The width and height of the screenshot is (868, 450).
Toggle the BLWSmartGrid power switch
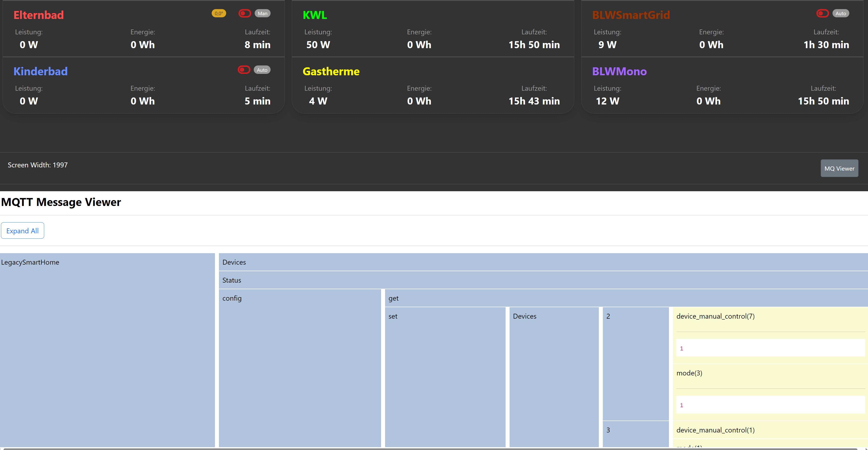tap(822, 14)
